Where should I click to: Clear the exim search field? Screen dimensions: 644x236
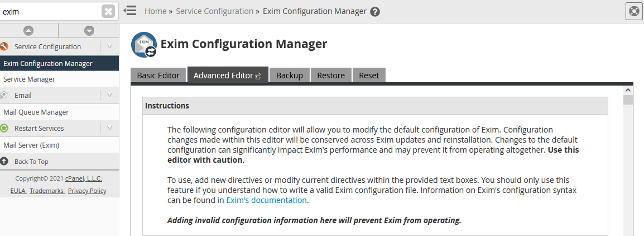(108, 11)
